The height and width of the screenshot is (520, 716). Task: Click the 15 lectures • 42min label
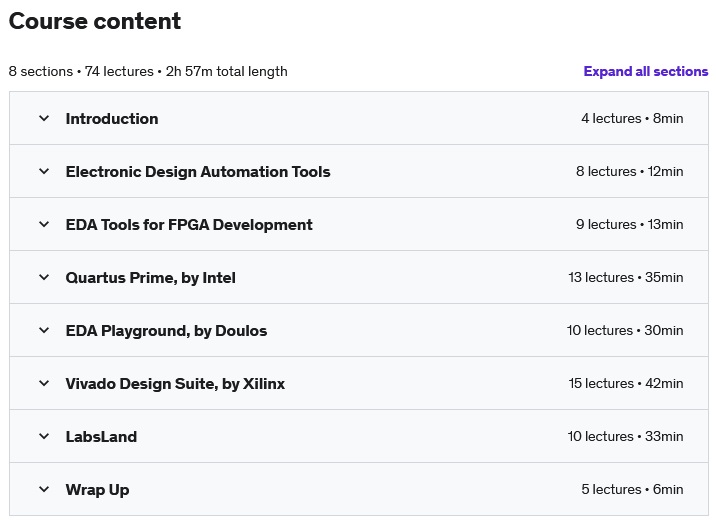click(625, 383)
